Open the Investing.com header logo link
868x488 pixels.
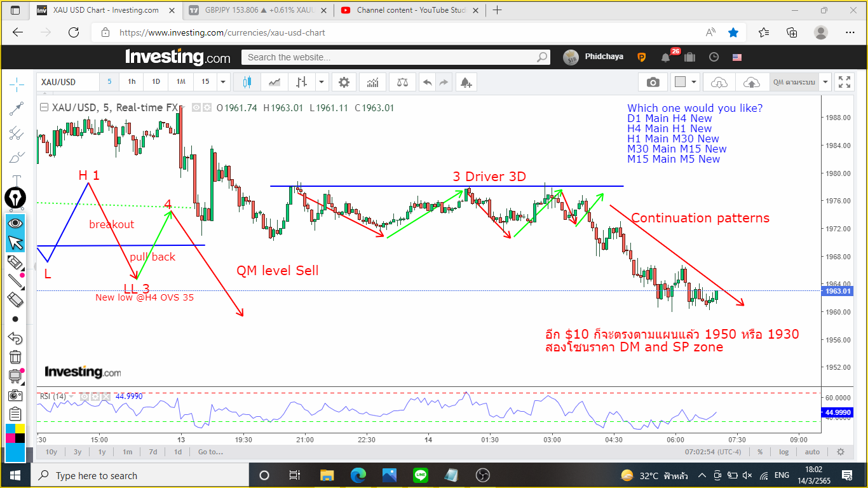pos(177,57)
